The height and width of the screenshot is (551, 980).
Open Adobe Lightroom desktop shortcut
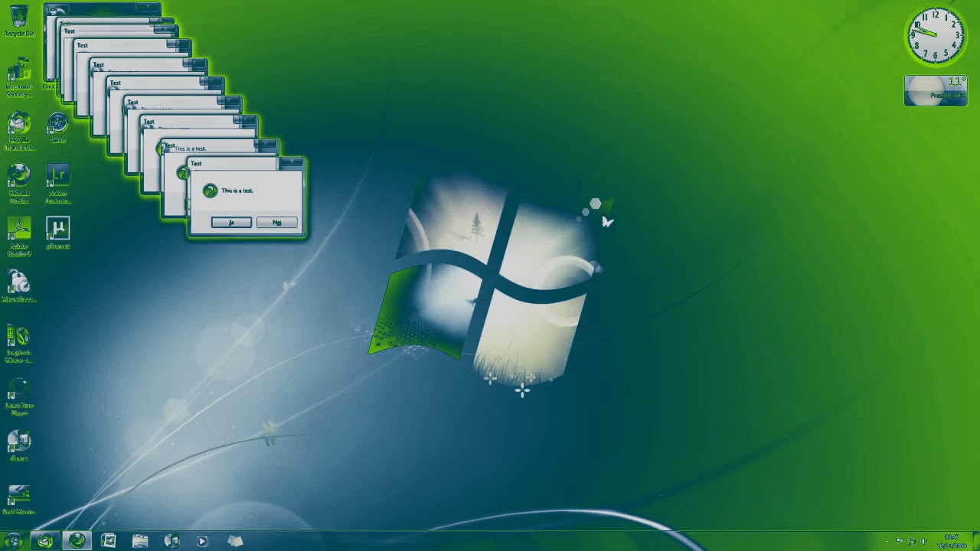coord(57,184)
